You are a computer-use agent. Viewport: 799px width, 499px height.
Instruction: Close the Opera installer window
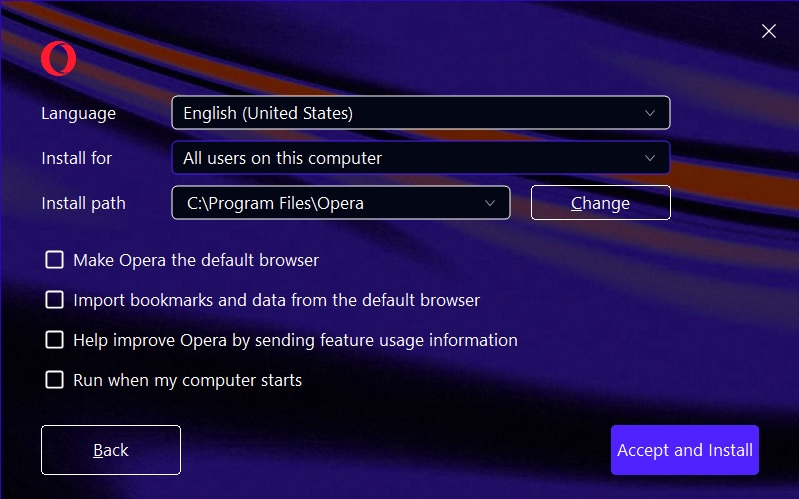(768, 31)
